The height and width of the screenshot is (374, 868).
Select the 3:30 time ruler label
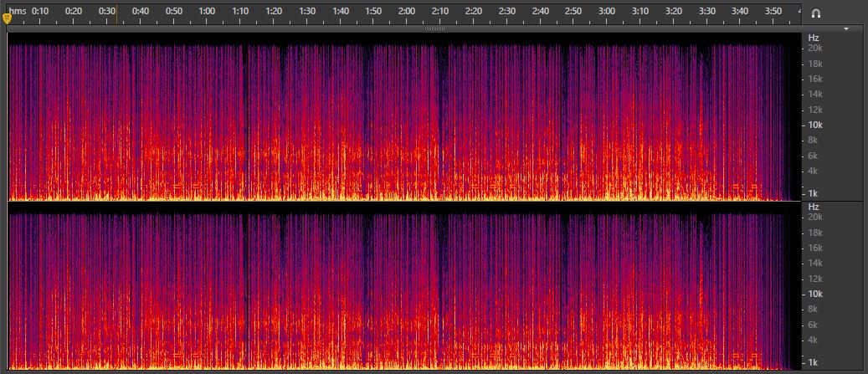707,11
